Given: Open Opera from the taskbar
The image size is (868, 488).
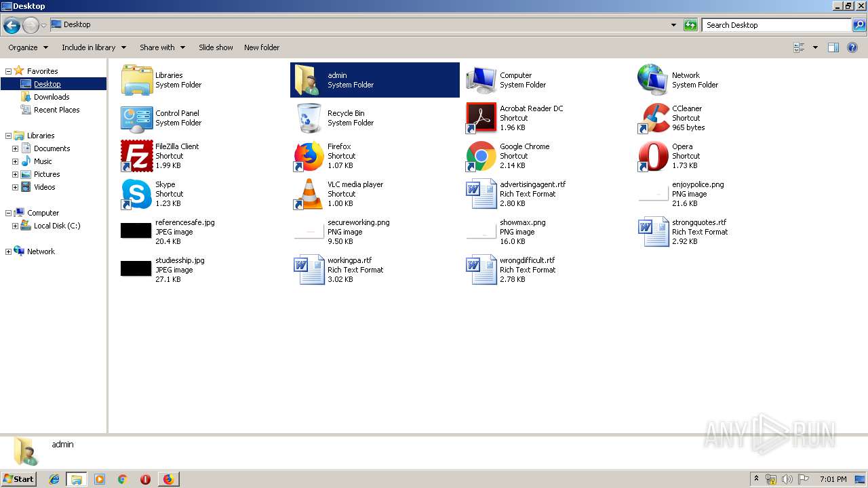Looking at the screenshot, I should pyautogui.click(x=145, y=479).
